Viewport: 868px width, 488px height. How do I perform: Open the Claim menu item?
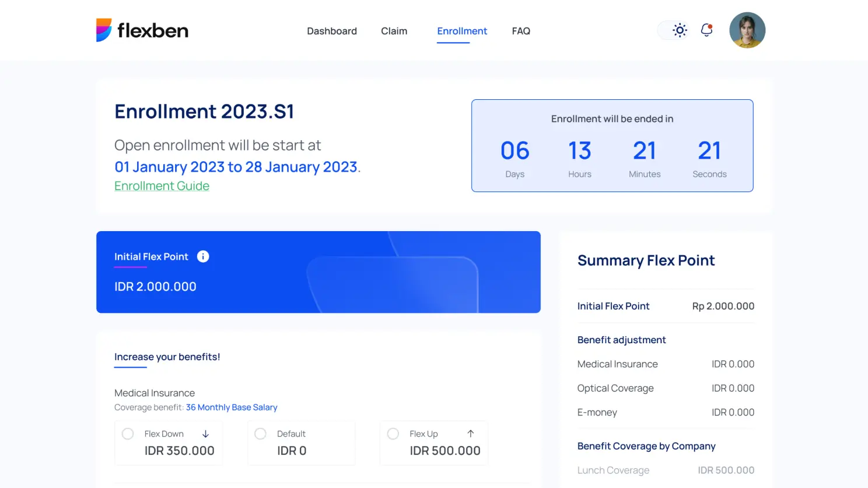tap(394, 31)
